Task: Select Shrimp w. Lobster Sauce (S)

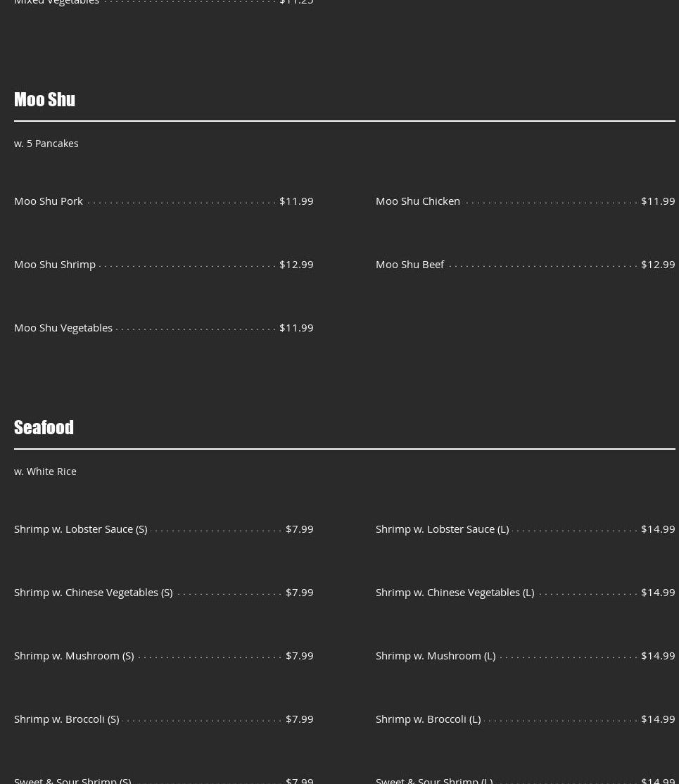Action: click(81, 529)
